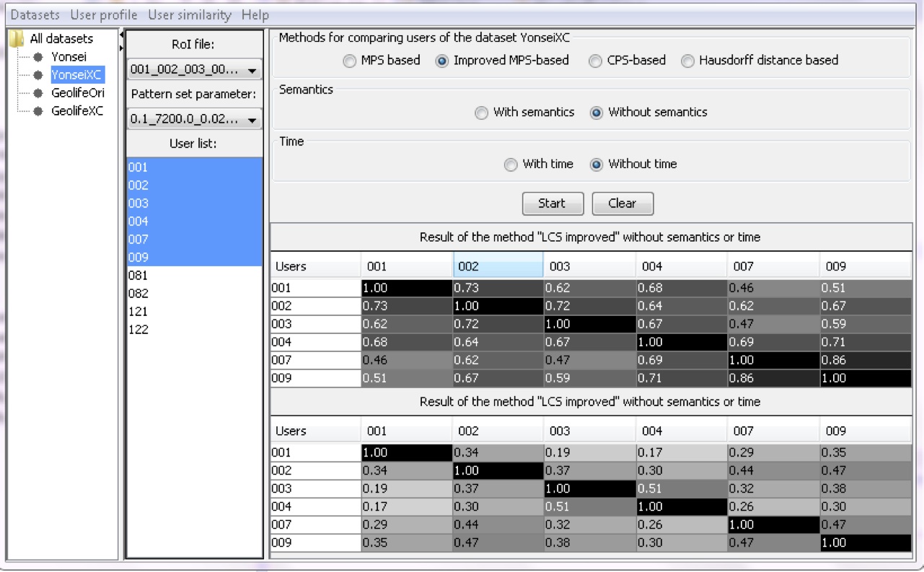Open the User similarity menu
924x572 pixels.
190,15
